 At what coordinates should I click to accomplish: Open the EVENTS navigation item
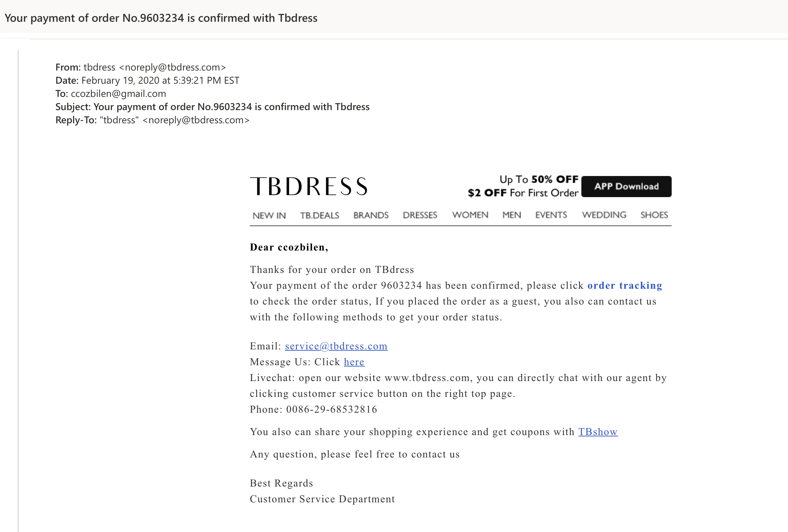tap(551, 215)
